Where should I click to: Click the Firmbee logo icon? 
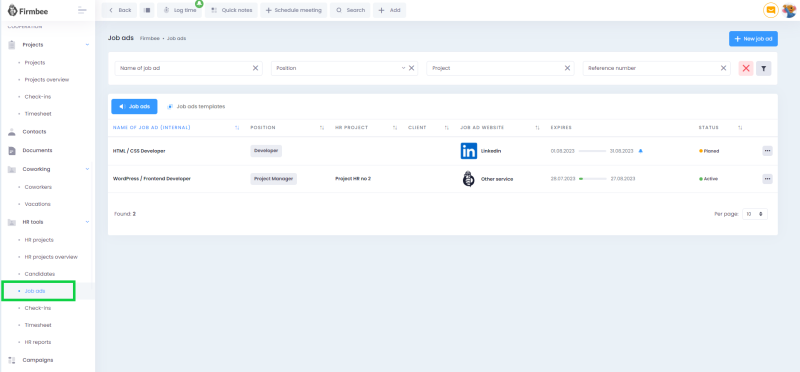tap(12, 10)
